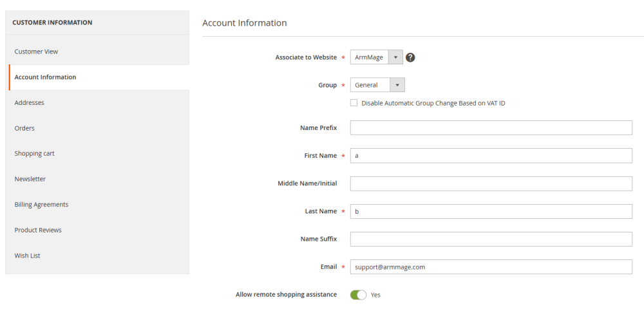Image resolution: width=644 pixels, height=309 pixels.
Task: Toggle Allow remote shopping assistance switch
Action: tap(358, 295)
